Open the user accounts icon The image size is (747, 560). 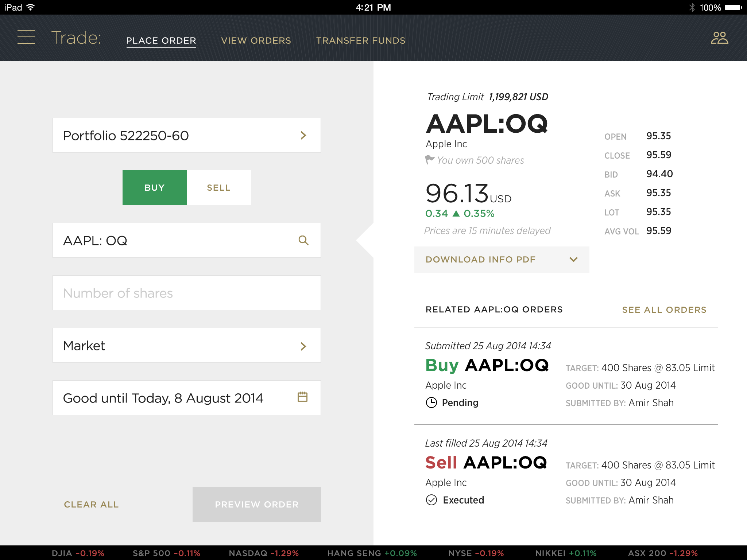pyautogui.click(x=719, y=38)
